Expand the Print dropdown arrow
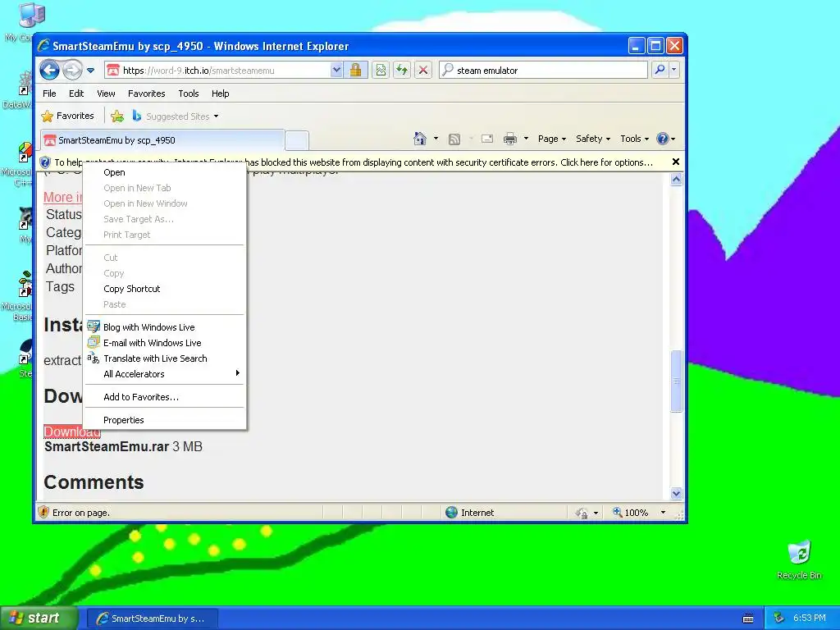 (526, 139)
